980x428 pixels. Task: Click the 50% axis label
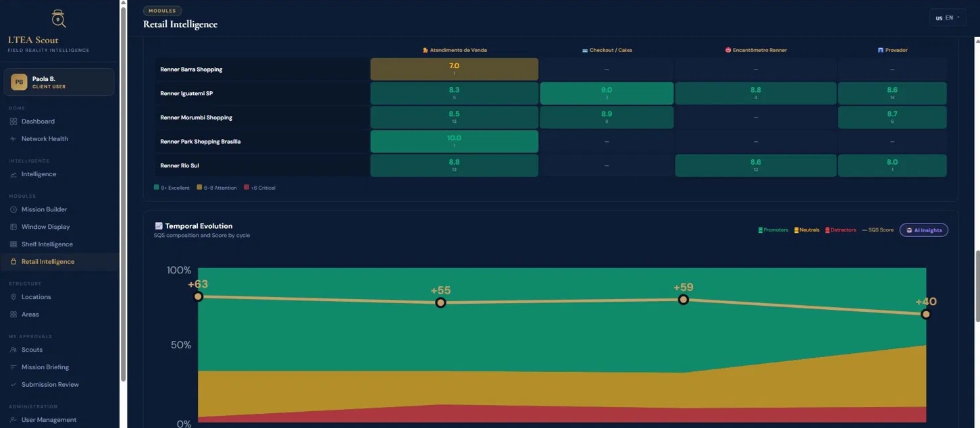pos(180,345)
